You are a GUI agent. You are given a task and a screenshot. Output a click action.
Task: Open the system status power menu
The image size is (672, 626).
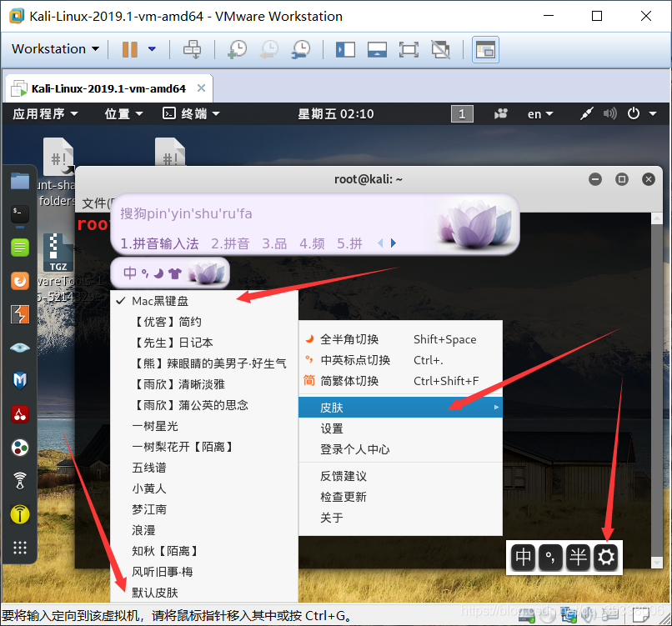[x=642, y=114]
